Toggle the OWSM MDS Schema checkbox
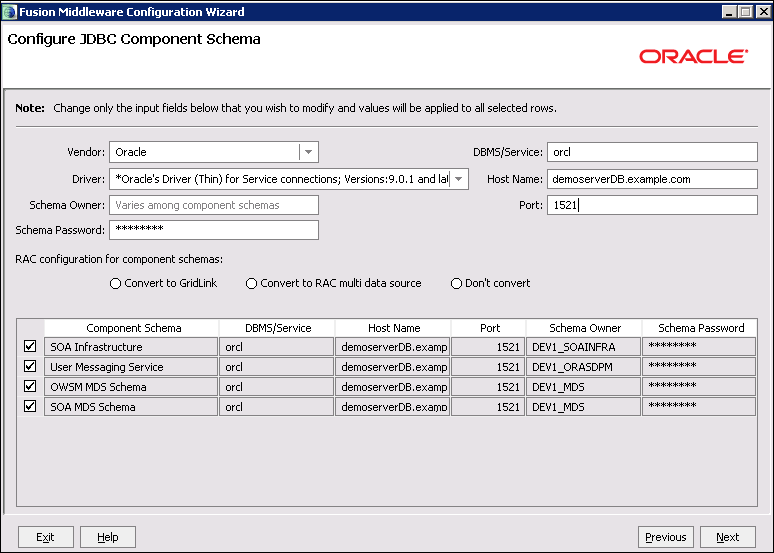Screen dimensions: 774x553 (x=30, y=387)
